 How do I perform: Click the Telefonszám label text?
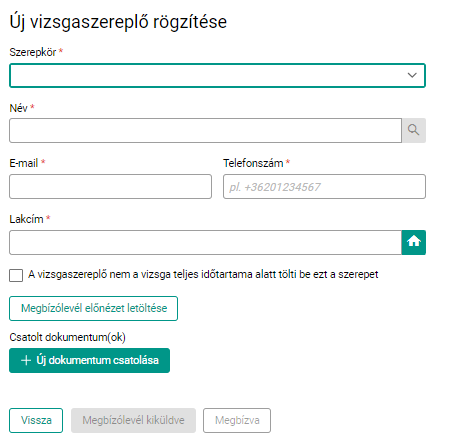[253, 163]
